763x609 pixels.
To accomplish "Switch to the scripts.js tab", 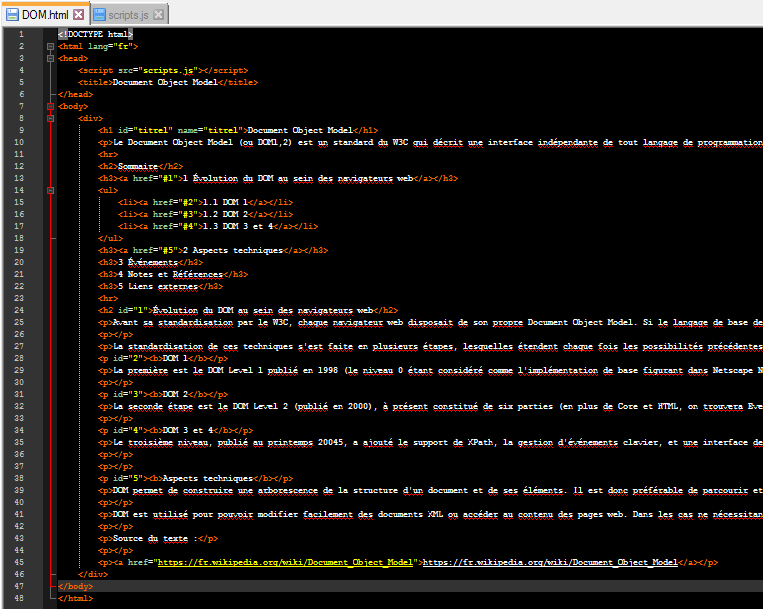I will click(128, 15).
